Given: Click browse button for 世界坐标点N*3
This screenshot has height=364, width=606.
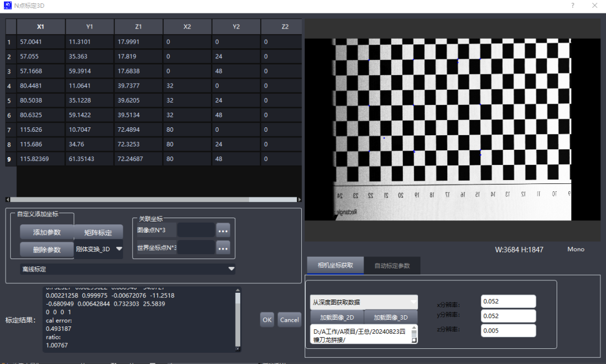Looking at the screenshot, I should coord(223,247).
